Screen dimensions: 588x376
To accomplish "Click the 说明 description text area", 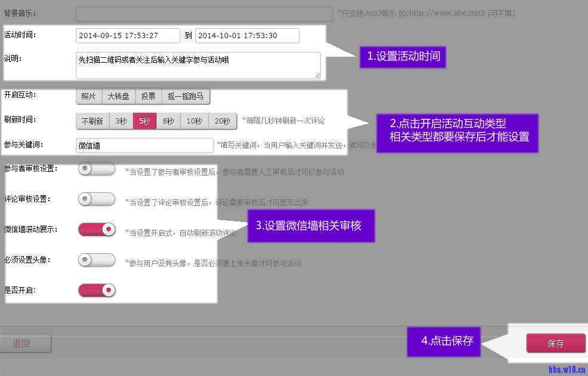I will [x=198, y=65].
